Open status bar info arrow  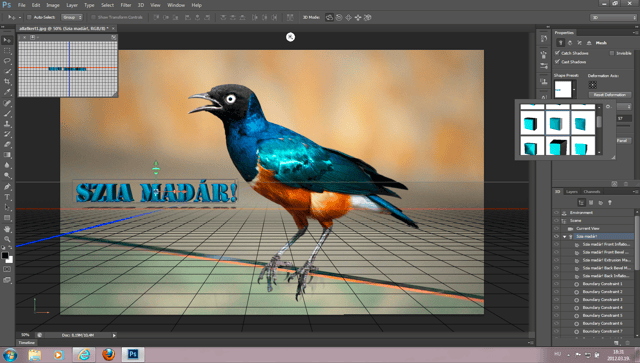pos(114,335)
